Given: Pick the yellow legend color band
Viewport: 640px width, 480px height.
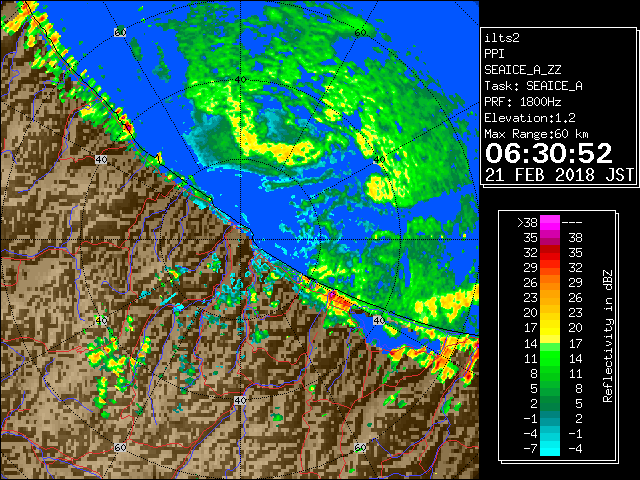Looking at the screenshot, I should (550, 328).
